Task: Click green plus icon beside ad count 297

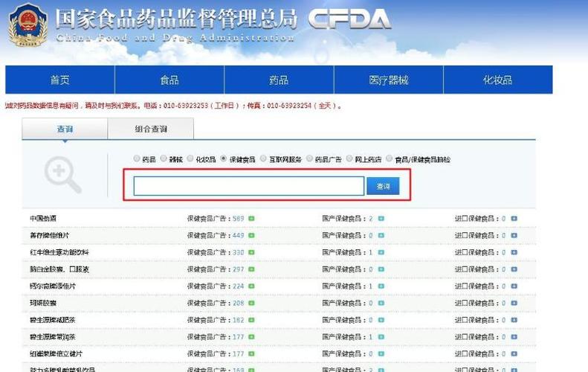Action: tap(251, 269)
